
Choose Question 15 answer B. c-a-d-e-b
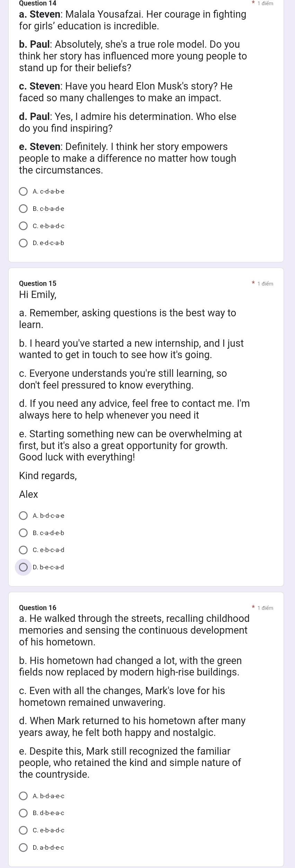pos(23,533)
